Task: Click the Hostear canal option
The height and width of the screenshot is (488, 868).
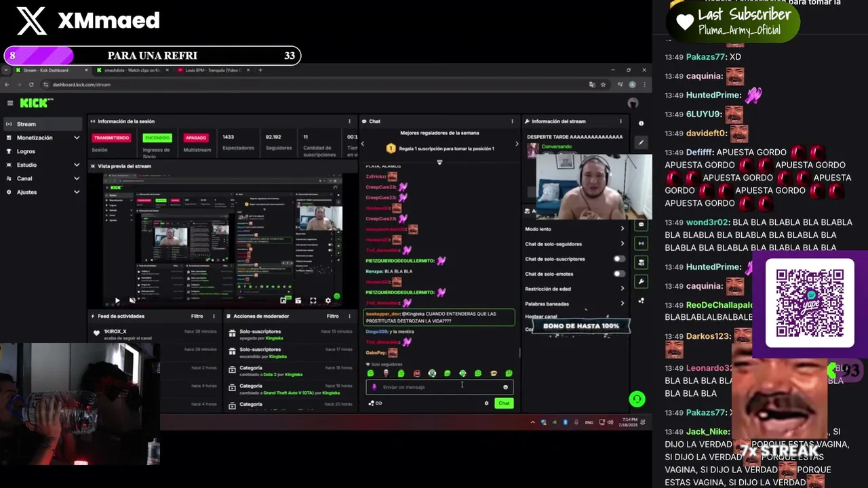Action: (x=541, y=317)
